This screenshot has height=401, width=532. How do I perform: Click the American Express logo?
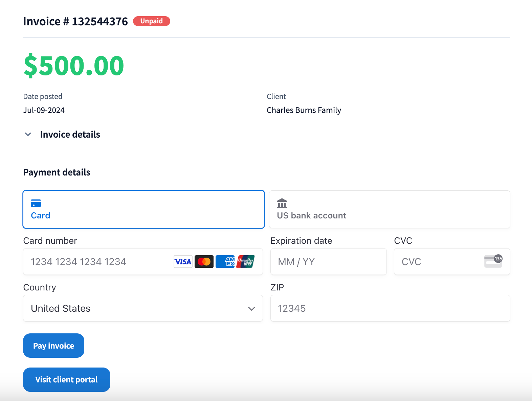click(225, 262)
